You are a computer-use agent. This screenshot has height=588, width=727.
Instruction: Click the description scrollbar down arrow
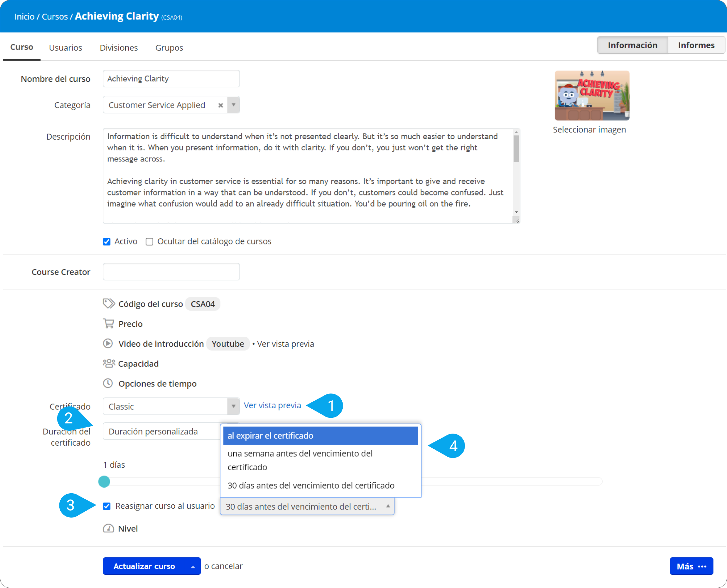pyautogui.click(x=516, y=212)
